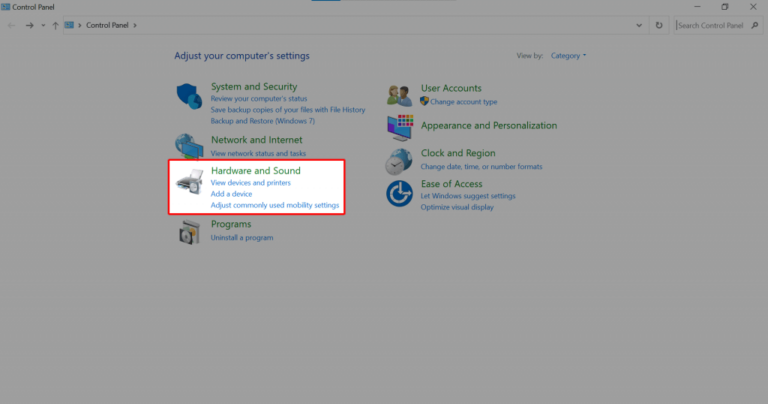Click the Programs category icon
This screenshot has height=404, width=768.
pos(189,232)
